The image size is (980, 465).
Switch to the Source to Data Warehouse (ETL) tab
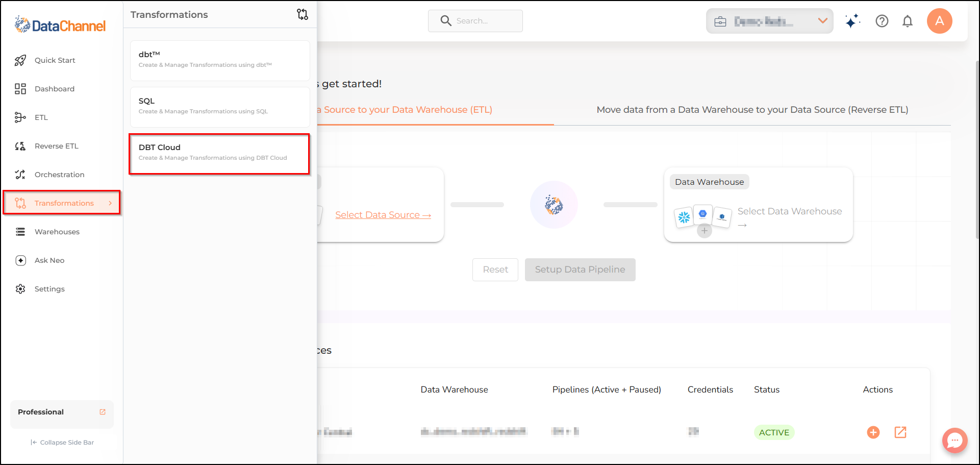[x=404, y=110]
